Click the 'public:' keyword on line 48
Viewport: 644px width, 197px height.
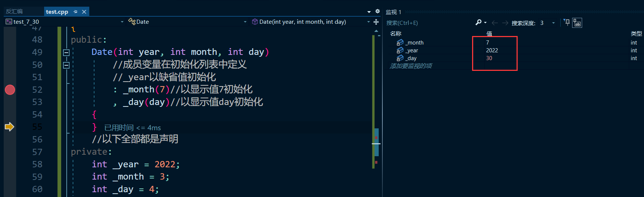tap(89, 40)
